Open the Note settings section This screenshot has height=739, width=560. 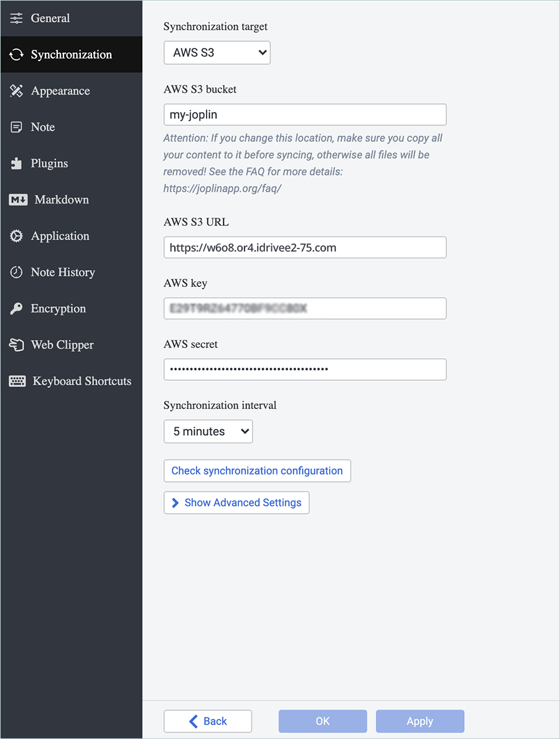tap(42, 127)
